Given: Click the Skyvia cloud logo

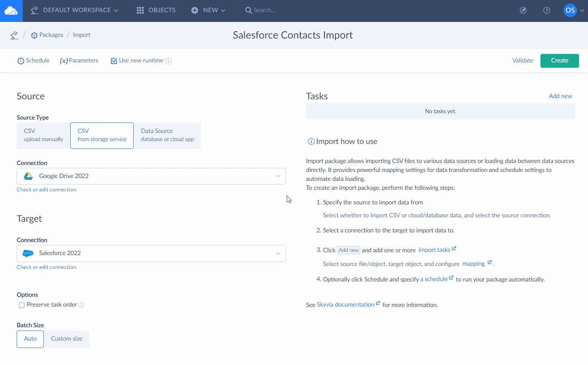Looking at the screenshot, I should (11, 11).
